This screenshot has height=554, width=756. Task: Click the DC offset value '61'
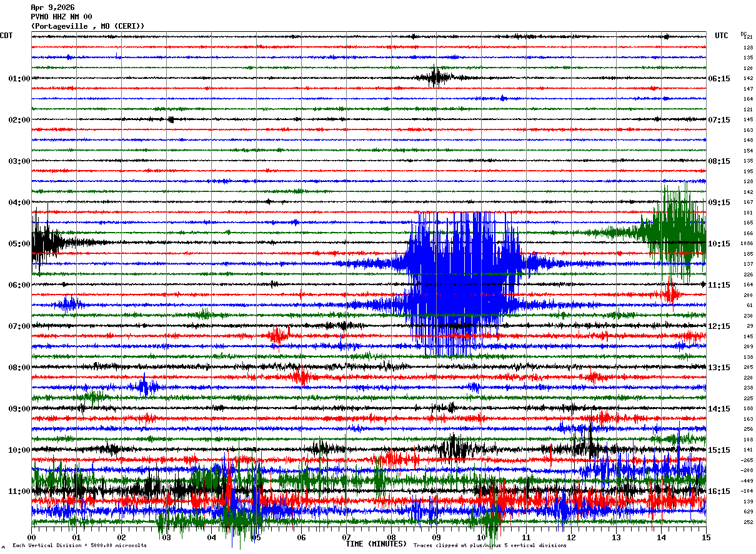pos(750,305)
